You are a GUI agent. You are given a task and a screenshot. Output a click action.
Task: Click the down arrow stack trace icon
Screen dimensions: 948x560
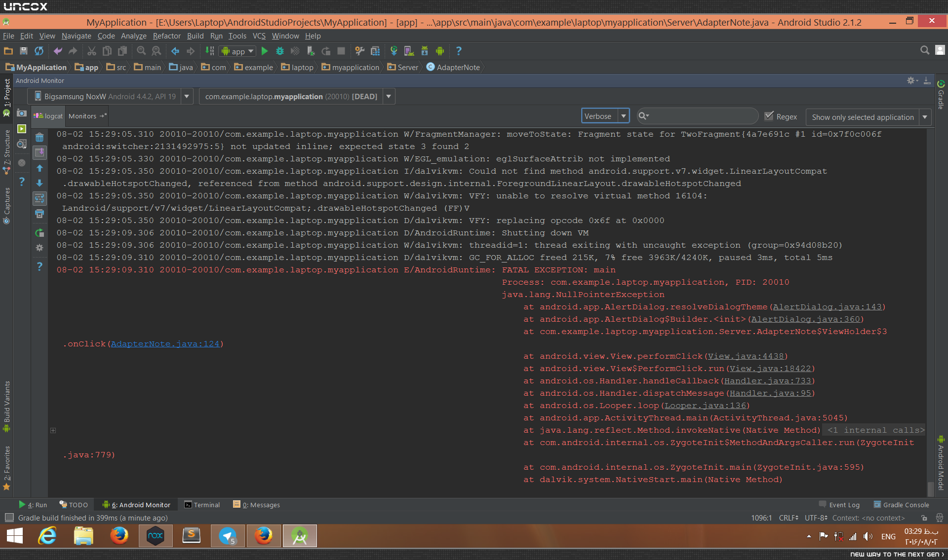39,183
